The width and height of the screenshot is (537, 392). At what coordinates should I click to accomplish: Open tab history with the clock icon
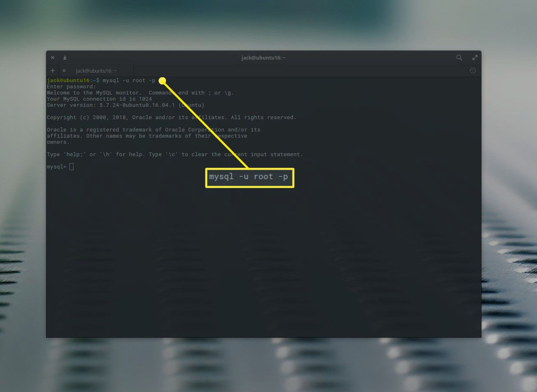pyautogui.click(x=472, y=71)
